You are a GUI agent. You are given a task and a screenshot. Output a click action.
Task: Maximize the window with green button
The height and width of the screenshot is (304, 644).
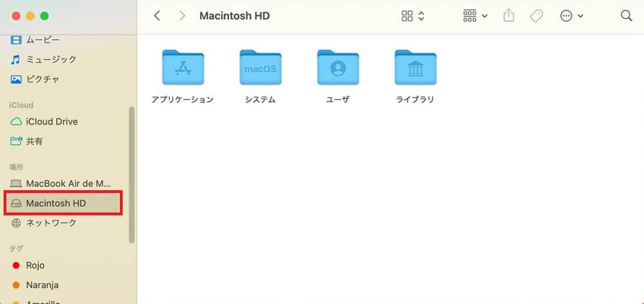click(45, 16)
